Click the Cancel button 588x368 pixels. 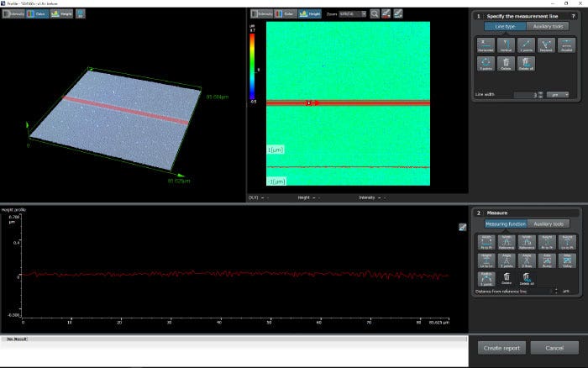[554, 348]
